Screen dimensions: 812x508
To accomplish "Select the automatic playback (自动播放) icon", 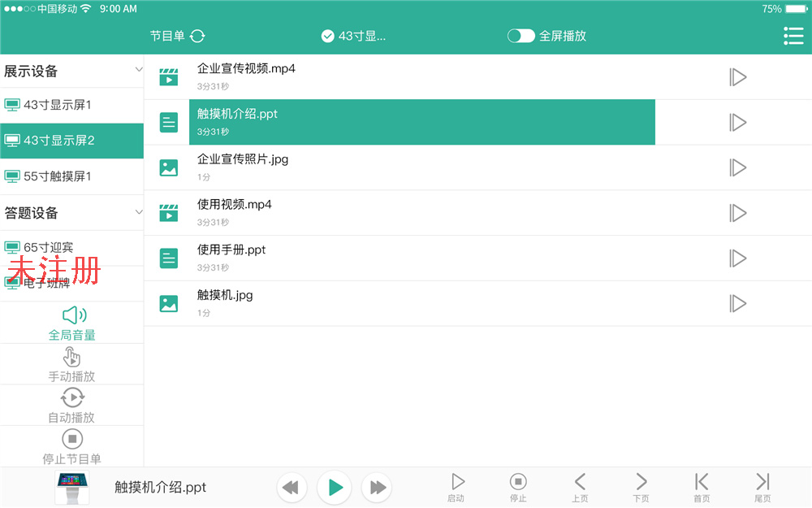I will tap(72, 397).
